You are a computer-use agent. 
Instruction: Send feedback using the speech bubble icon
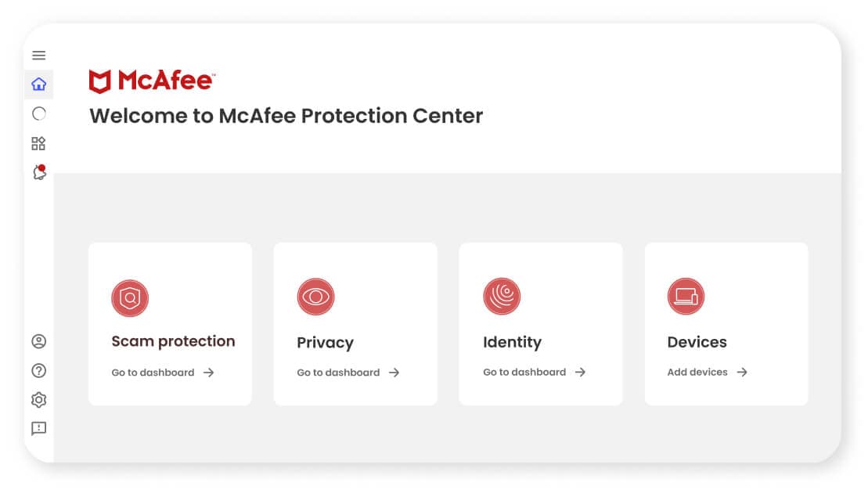click(38, 429)
